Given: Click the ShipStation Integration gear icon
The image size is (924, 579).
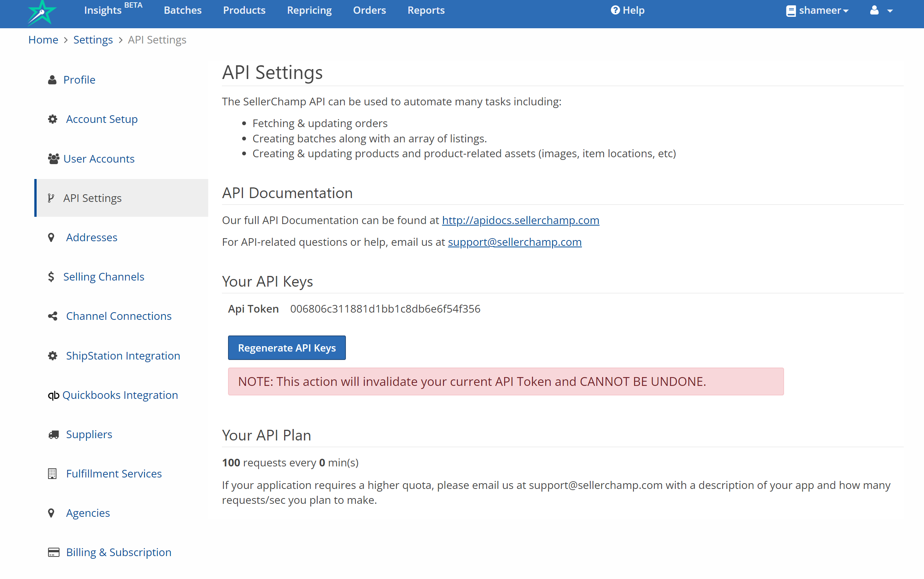Looking at the screenshot, I should (x=52, y=356).
